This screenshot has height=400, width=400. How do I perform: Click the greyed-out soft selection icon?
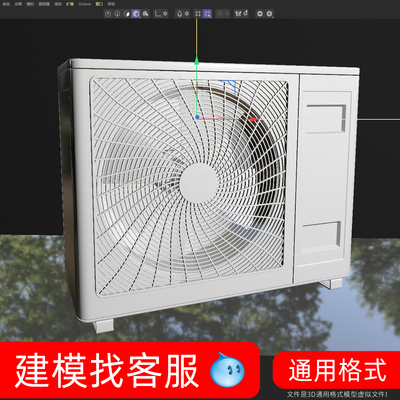click(x=220, y=14)
